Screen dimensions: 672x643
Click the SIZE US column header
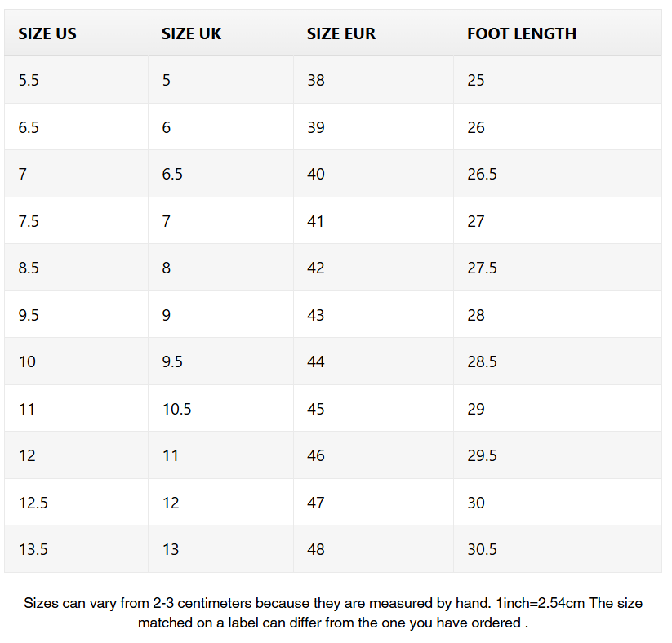click(x=76, y=33)
